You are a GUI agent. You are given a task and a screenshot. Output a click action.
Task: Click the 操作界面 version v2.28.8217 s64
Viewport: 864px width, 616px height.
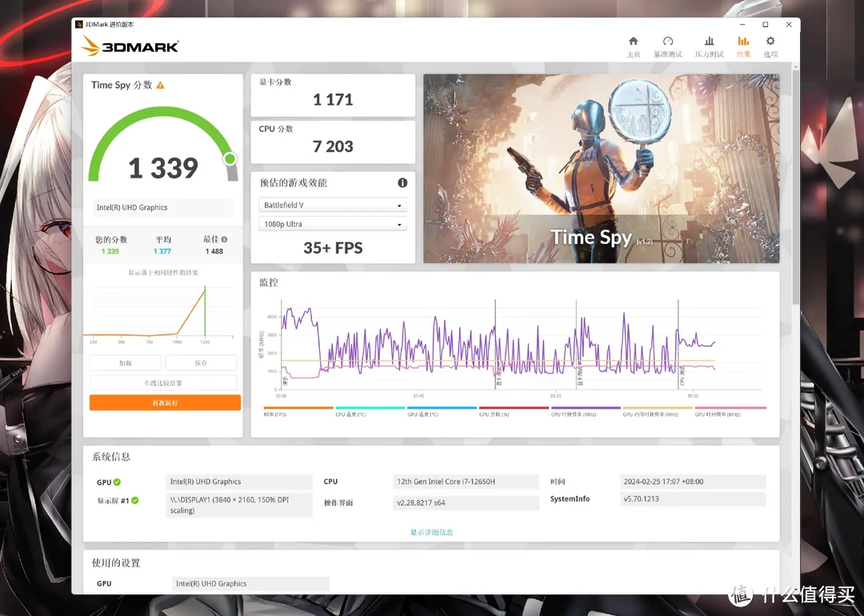(466, 503)
